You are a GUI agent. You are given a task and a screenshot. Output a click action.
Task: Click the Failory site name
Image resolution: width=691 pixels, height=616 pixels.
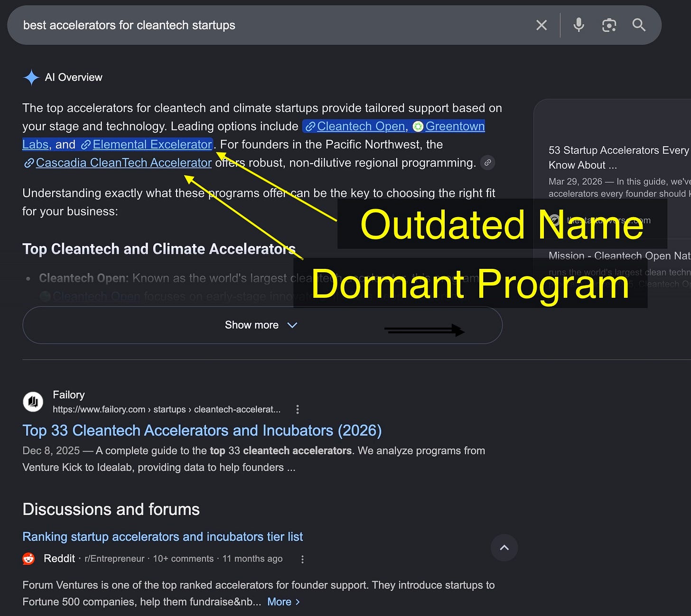[69, 395]
